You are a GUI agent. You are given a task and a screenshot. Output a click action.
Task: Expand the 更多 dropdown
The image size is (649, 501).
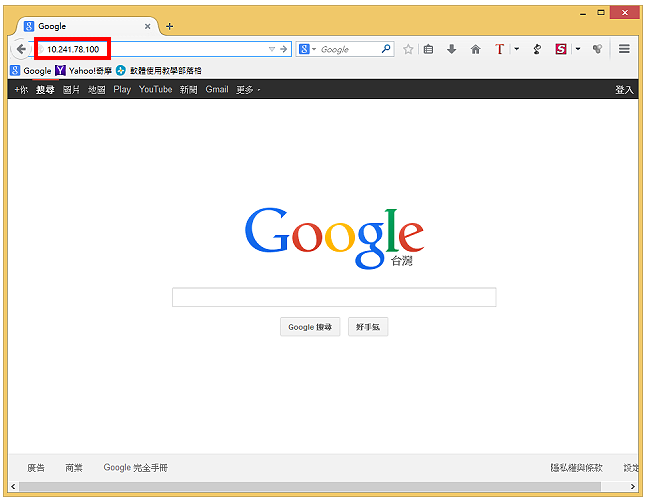(x=248, y=89)
